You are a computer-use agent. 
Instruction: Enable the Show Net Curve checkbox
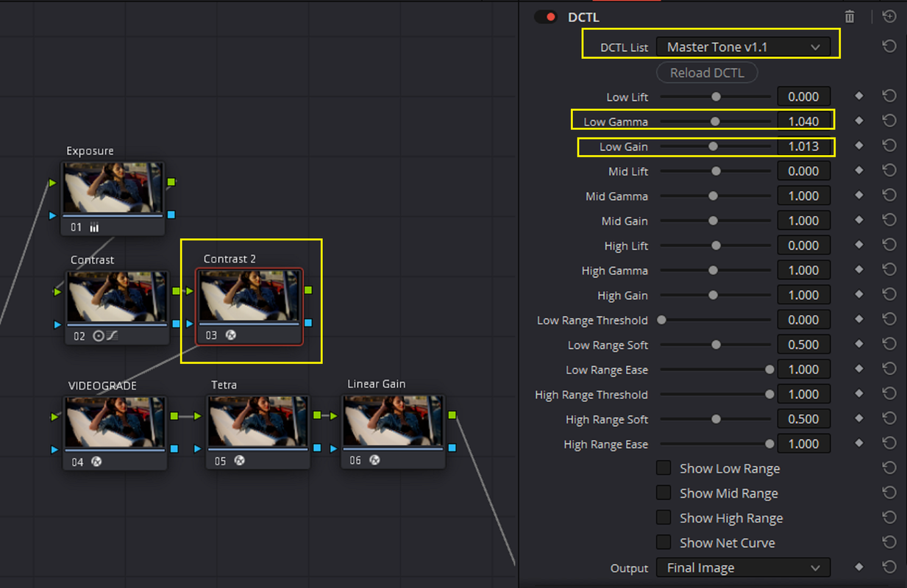coord(664,542)
